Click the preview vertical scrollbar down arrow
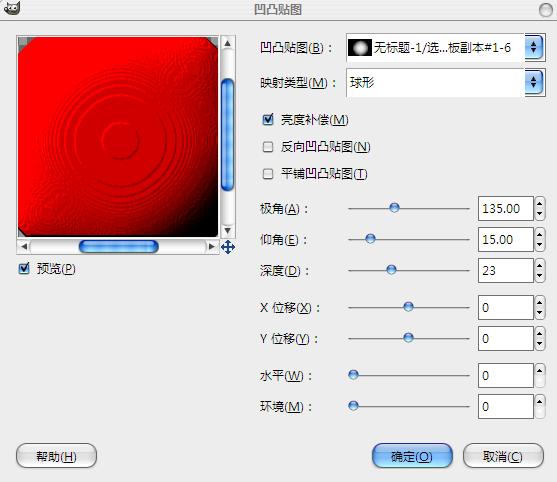 228,231
